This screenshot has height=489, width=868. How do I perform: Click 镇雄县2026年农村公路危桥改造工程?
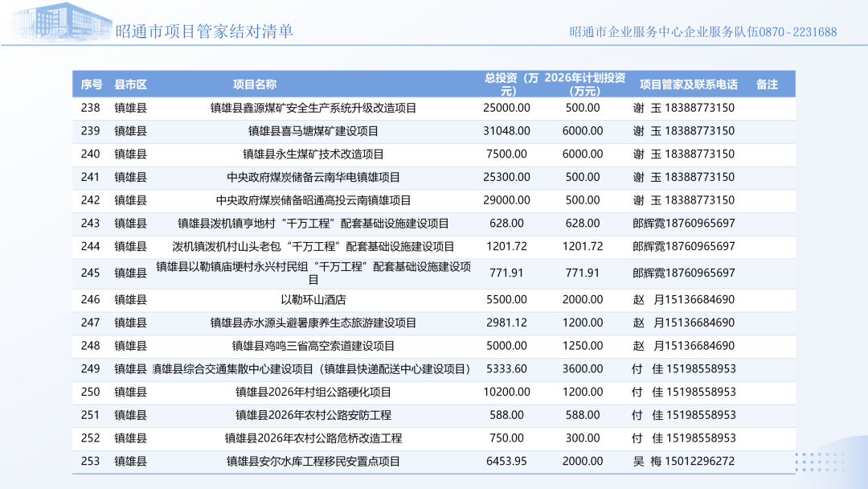tap(313, 439)
